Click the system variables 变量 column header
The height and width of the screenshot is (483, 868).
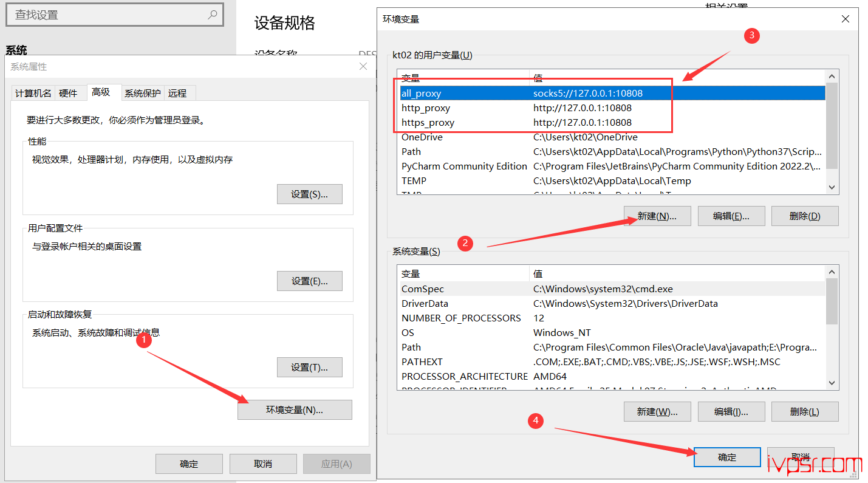463,274
